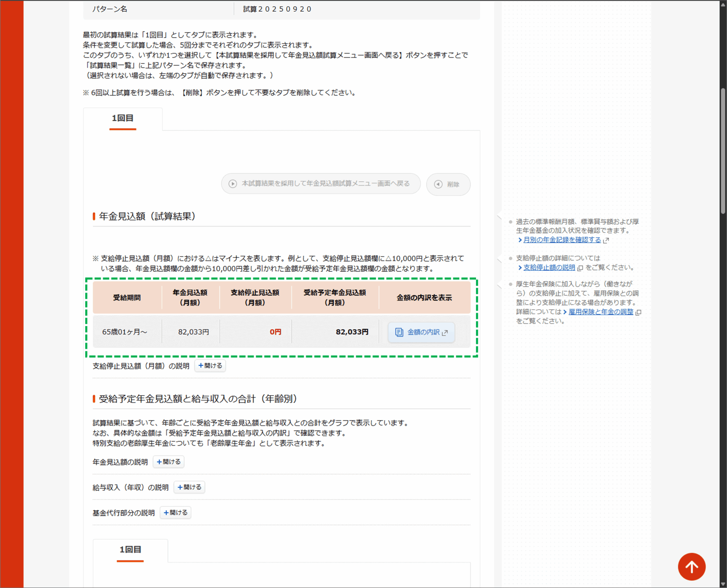This screenshot has height=588, width=727.
Task: Click the scroll-to-top arrow button
Action: click(691, 566)
